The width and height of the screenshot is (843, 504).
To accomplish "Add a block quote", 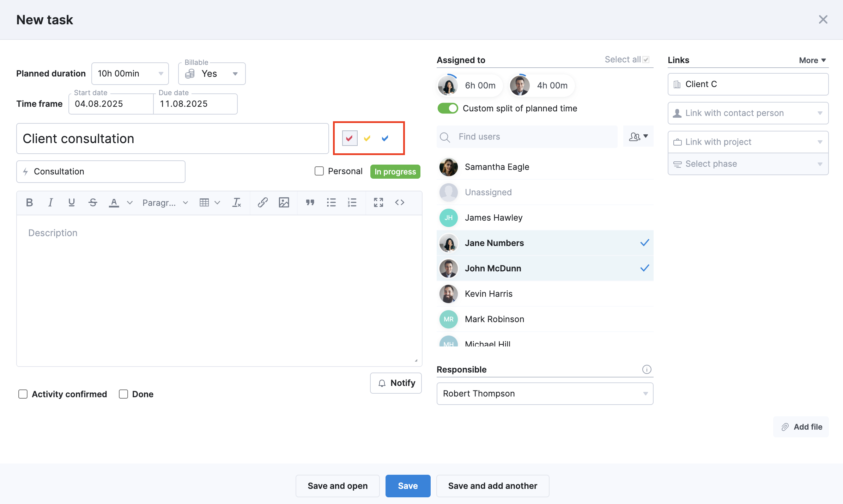I will tap(310, 203).
